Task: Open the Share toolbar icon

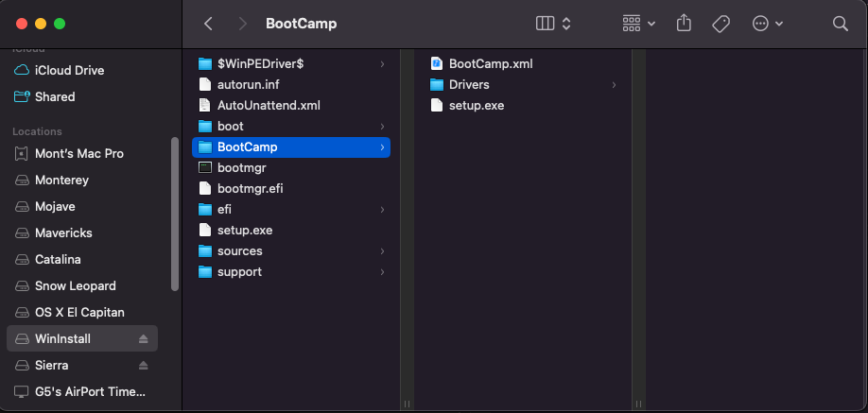Action: 686,24
